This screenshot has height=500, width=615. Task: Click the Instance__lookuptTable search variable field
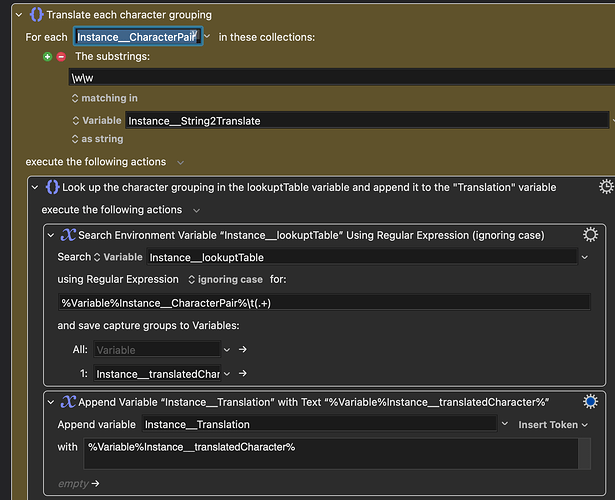click(x=362, y=257)
